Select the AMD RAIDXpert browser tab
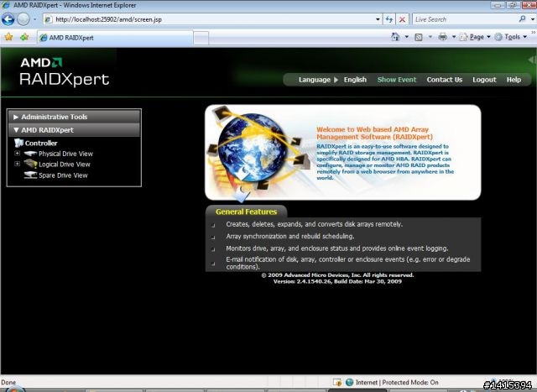This screenshot has height=392, width=537. [x=115, y=38]
